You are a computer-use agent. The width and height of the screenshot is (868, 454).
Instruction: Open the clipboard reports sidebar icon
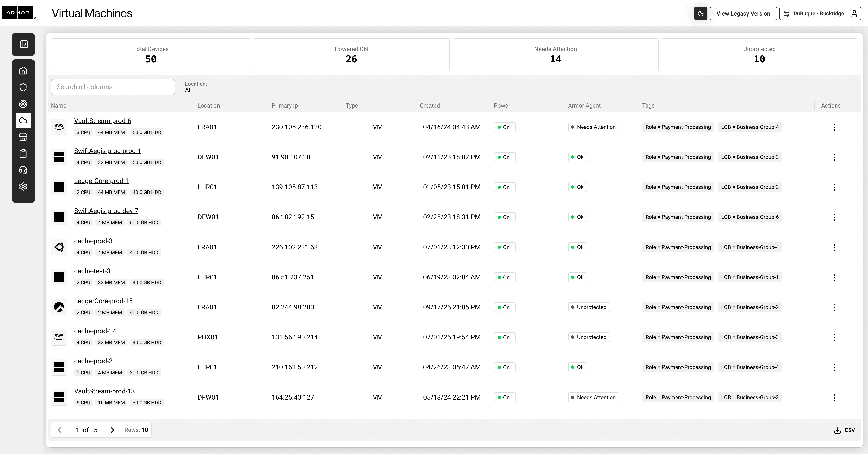tap(23, 154)
